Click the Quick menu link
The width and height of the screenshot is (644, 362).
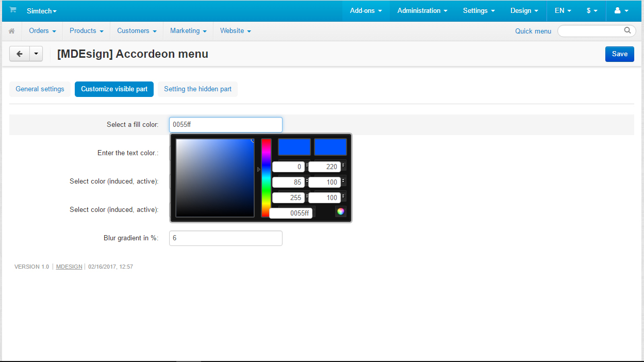pos(533,31)
